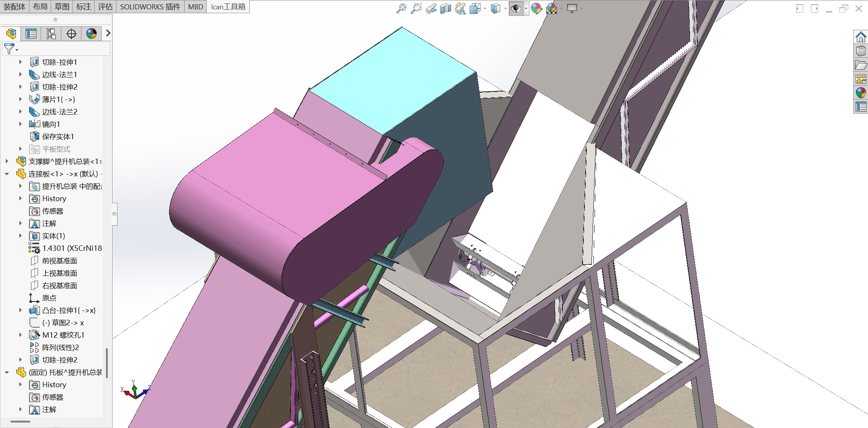Expand the 边线-法兰1 feature
The image size is (868, 428).
21,74
